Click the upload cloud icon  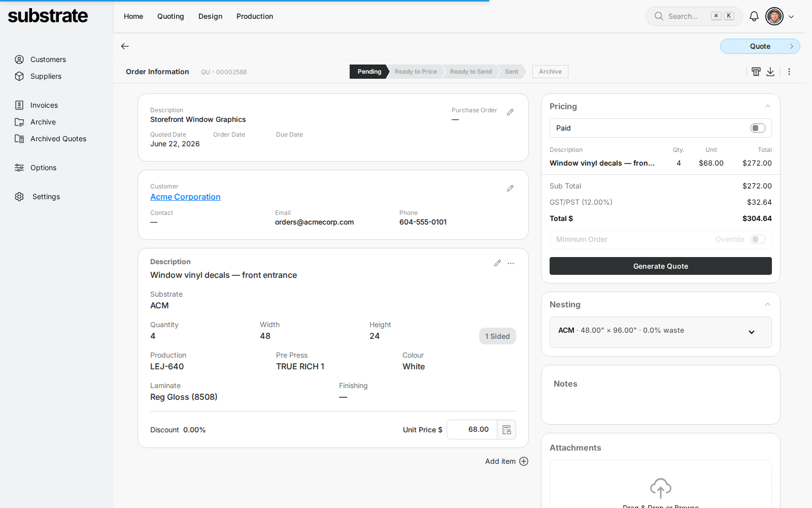click(x=661, y=488)
